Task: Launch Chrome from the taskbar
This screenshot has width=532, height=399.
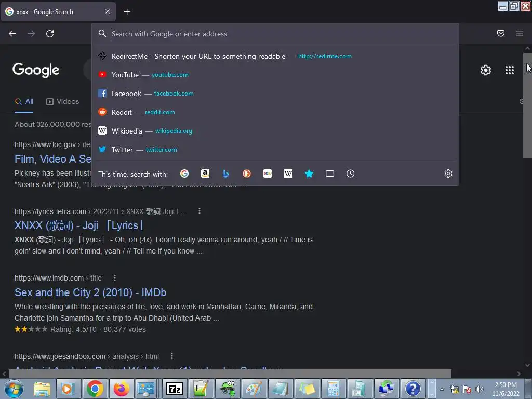Action: (x=95, y=389)
